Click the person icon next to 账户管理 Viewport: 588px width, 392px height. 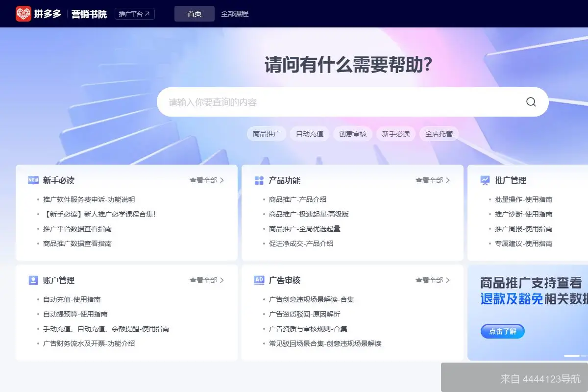[x=32, y=280]
